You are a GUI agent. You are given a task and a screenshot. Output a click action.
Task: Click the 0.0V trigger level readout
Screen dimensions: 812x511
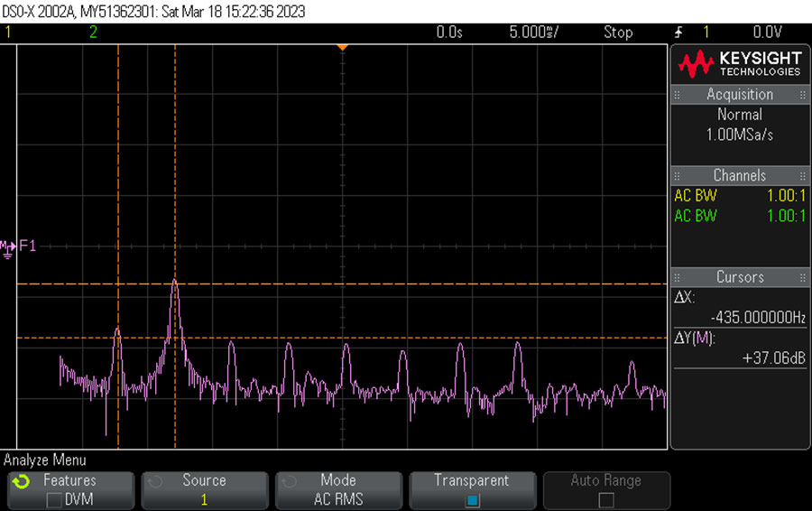(x=767, y=33)
